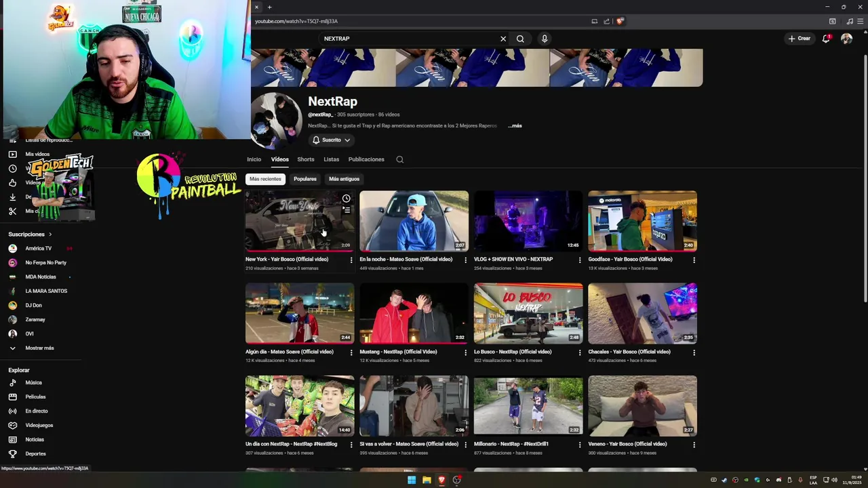Open the Suscrito notification dropdown
Screen dimensions: 868x488
(331, 140)
